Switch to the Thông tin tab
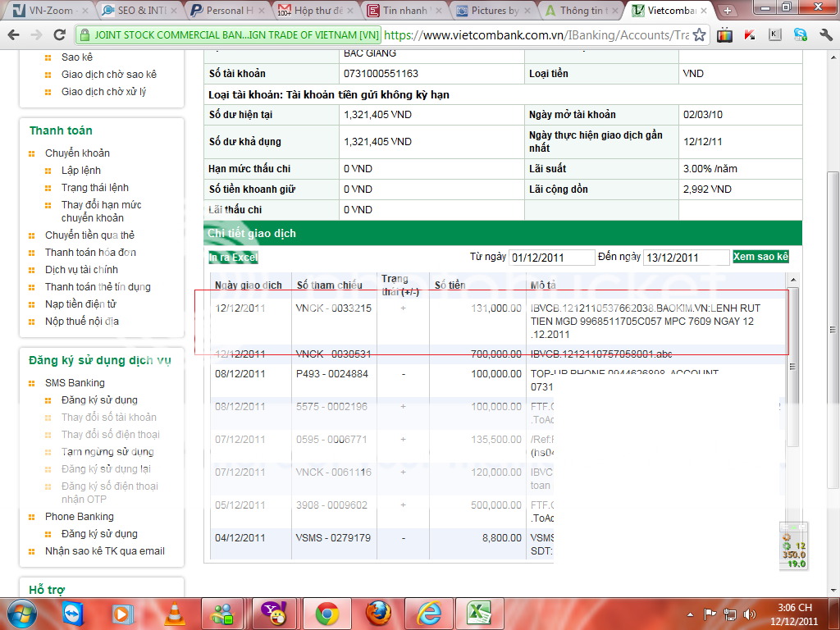This screenshot has width=840, height=630. click(x=582, y=11)
